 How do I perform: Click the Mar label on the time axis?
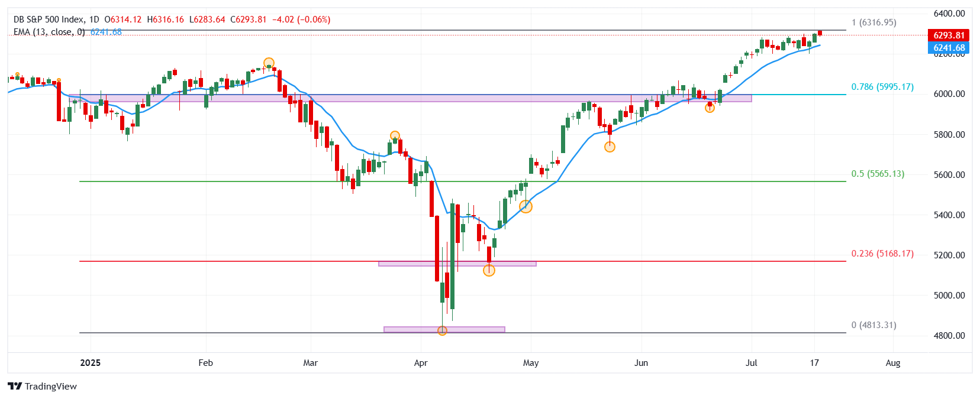pyautogui.click(x=310, y=363)
